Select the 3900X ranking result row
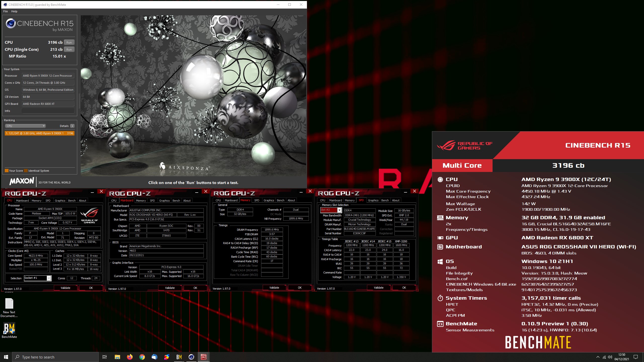Screen dimensions: 644x362 39,133
